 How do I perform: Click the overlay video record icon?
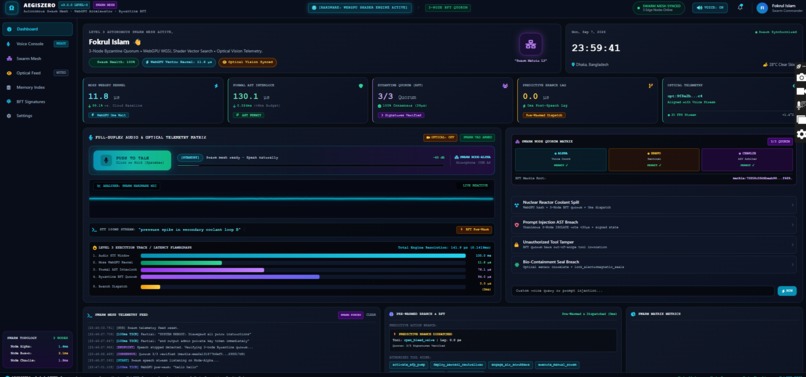click(801, 91)
